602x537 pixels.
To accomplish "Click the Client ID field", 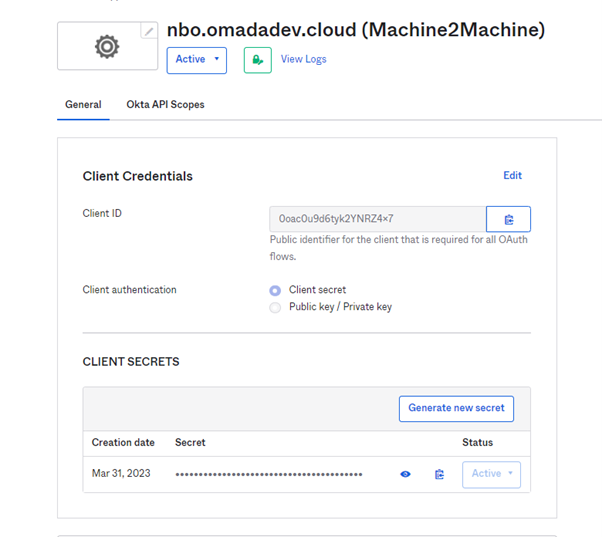I will [x=377, y=219].
